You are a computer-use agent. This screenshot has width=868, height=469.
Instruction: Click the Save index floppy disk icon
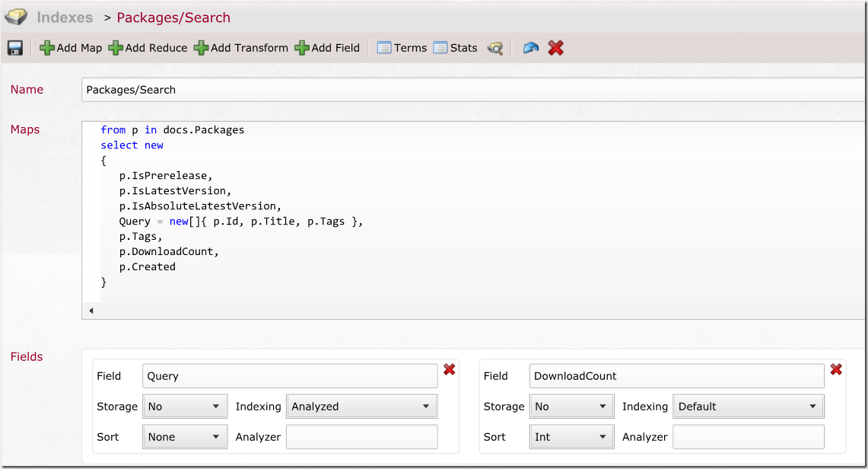14,48
